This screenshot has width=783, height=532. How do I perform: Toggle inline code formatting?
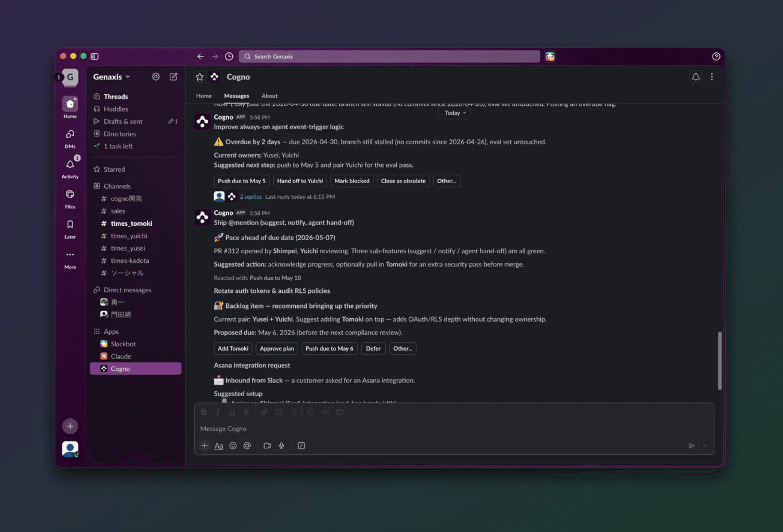(x=325, y=412)
